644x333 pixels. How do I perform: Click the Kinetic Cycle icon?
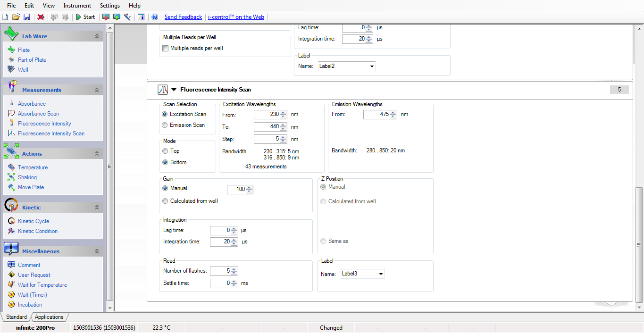click(11, 221)
